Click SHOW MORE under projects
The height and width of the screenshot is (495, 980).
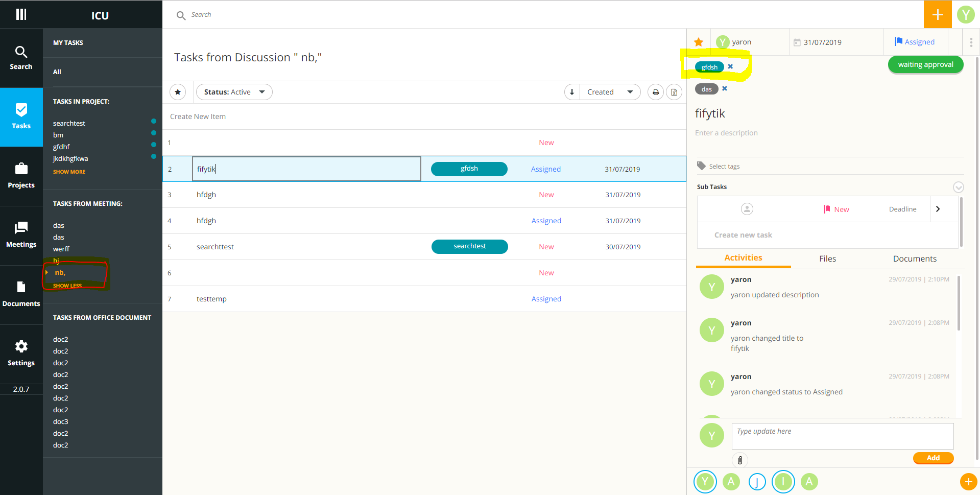click(x=69, y=172)
